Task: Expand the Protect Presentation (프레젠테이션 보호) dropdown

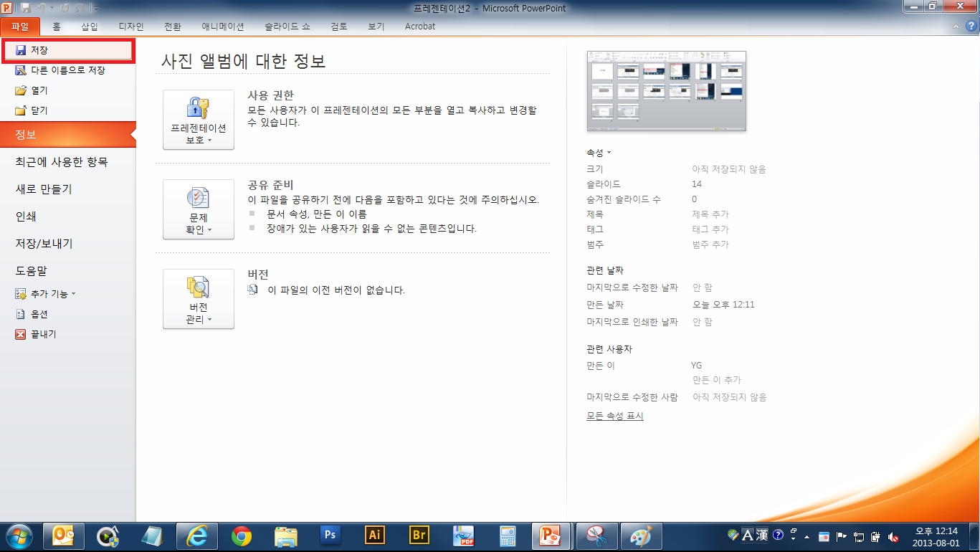Action: (199, 120)
